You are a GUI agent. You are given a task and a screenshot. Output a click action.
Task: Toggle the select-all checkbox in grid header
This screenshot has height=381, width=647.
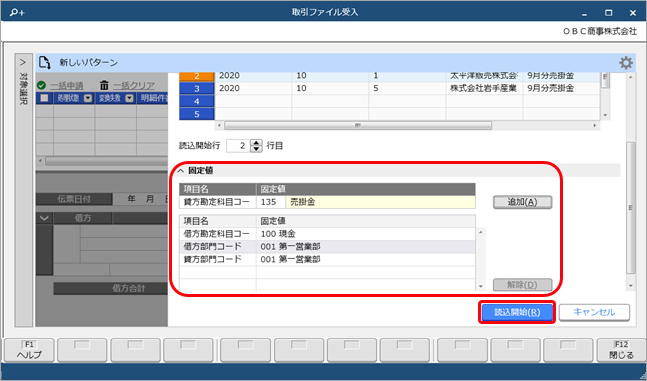[44, 98]
